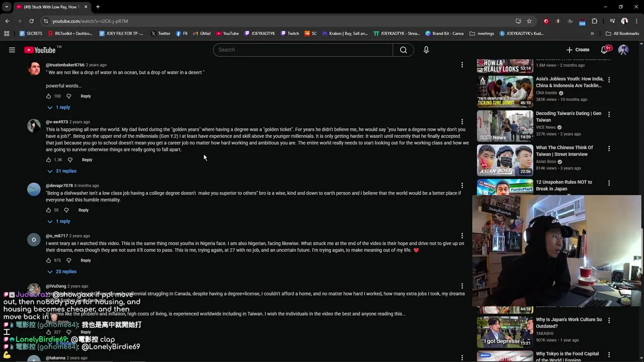644x362 pixels.
Task: View site information icon in address bar
Action: [46, 21]
